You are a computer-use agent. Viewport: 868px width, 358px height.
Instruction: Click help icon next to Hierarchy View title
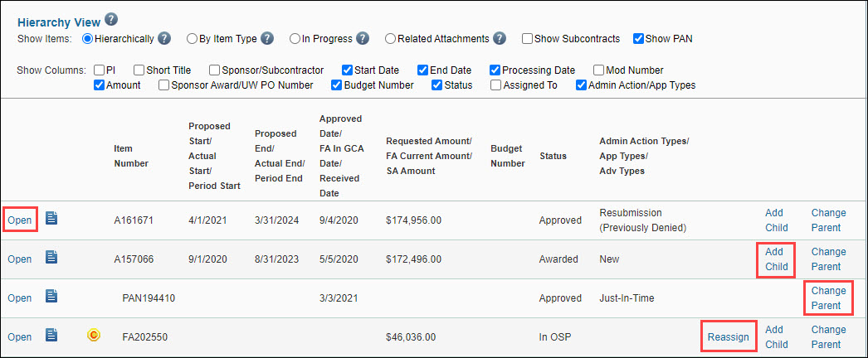pyautogui.click(x=111, y=21)
